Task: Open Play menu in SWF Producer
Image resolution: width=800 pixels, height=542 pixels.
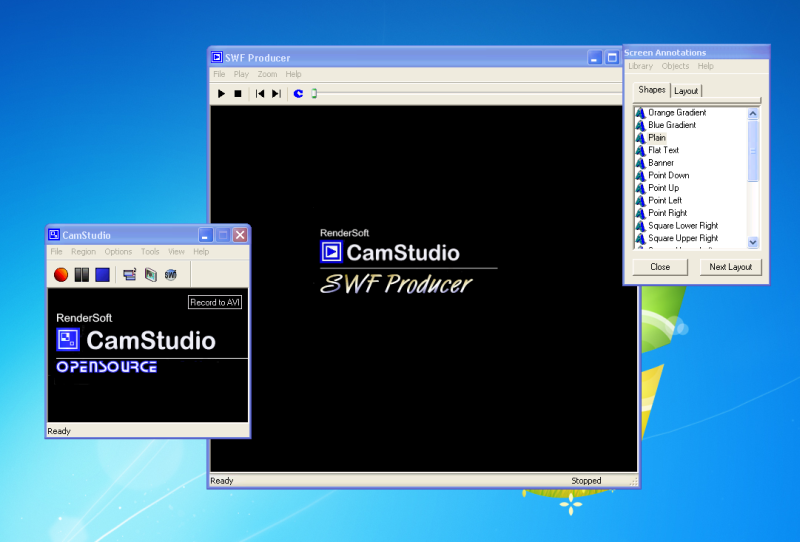Action: point(241,74)
